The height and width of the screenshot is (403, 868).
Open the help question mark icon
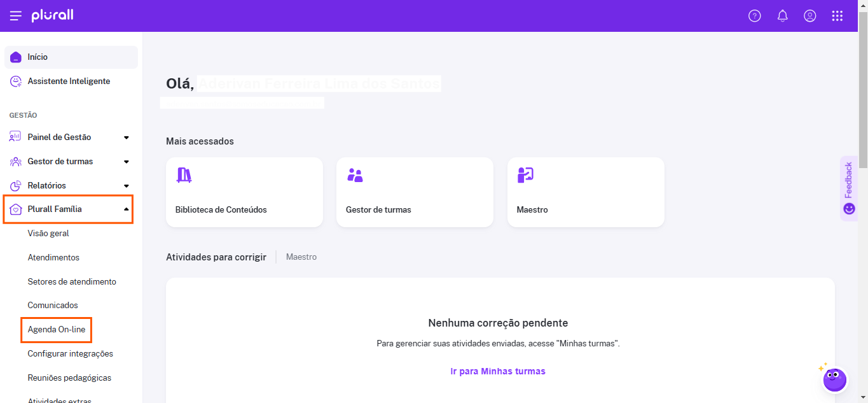click(x=755, y=16)
